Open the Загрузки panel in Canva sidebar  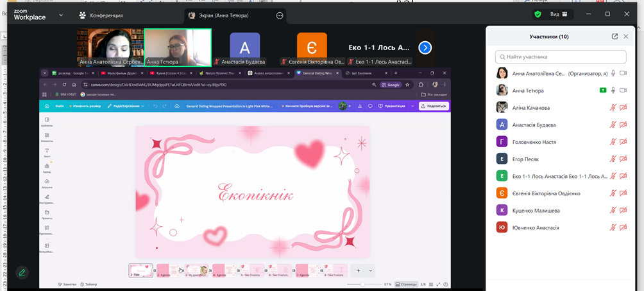[x=47, y=183]
